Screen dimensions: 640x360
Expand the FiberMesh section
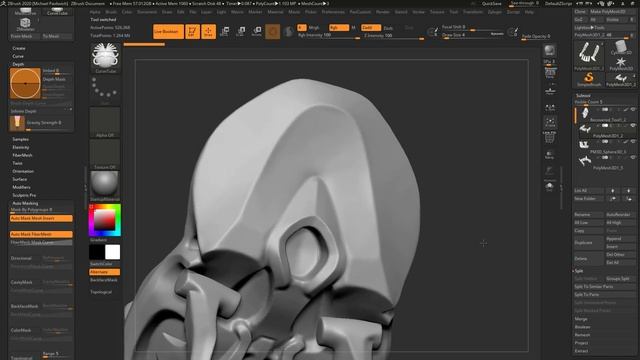coord(22,156)
